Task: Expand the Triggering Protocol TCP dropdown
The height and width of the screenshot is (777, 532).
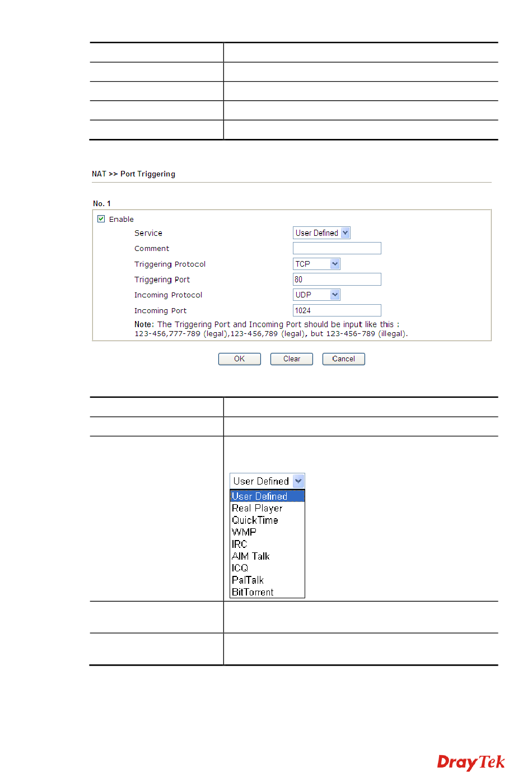Action: [x=316, y=264]
